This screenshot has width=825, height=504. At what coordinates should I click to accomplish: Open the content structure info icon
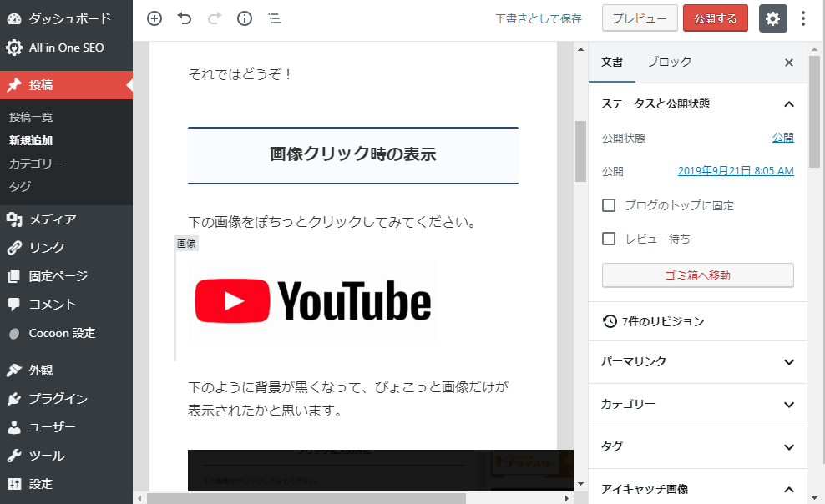point(245,18)
